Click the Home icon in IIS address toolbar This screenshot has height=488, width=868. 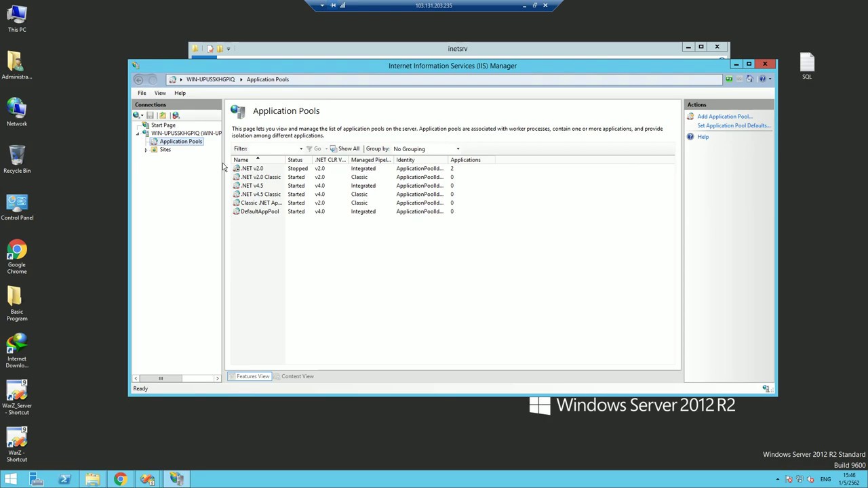pos(749,79)
